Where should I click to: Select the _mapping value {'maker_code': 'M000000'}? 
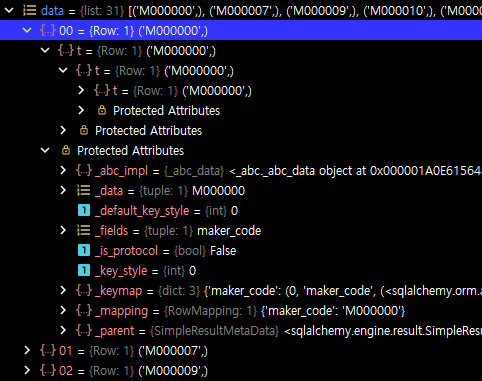pos(333,311)
